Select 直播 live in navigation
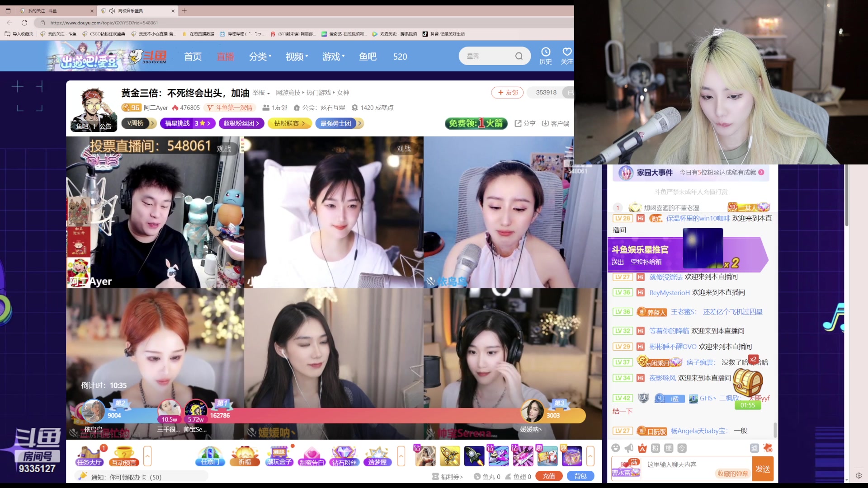The image size is (868, 488). [x=225, y=56]
